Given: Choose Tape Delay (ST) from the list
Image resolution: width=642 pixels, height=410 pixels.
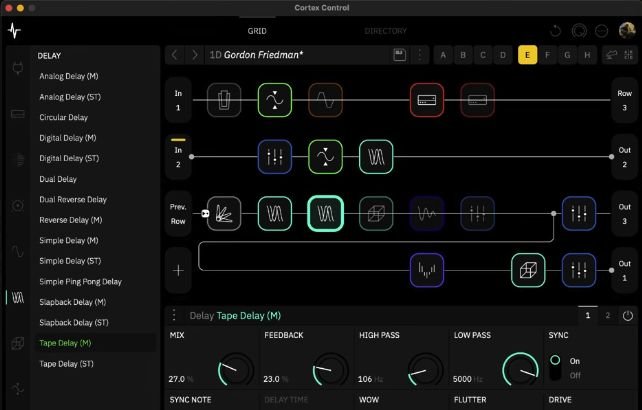Looking at the screenshot, I should coord(66,364).
